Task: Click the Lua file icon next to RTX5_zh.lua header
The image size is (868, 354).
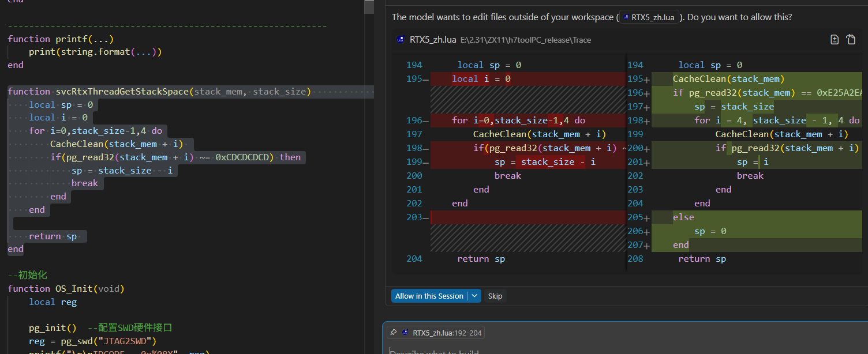Action: point(401,40)
